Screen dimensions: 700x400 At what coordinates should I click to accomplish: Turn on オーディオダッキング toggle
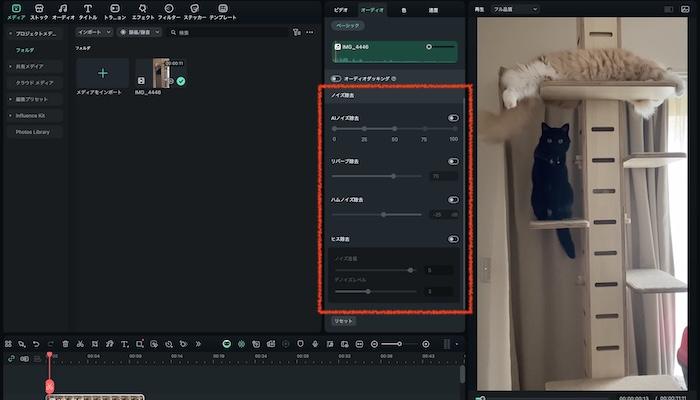coord(336,78)
